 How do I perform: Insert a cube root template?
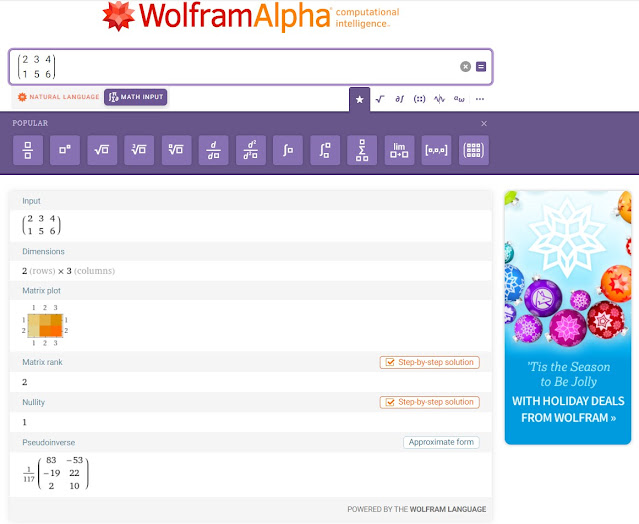pyautogui.click(x=139, y=150)
